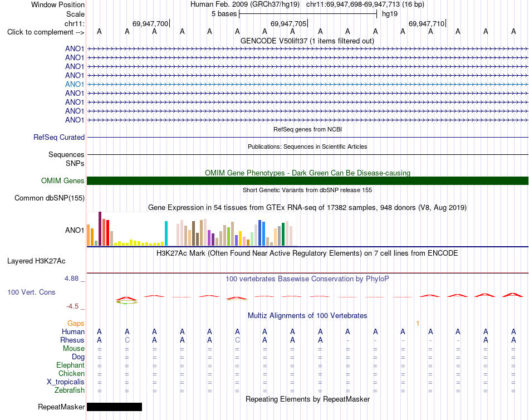The height and width of the screenshot is (420, 529).
Task: Click the Sequences track label
Action: tap(66, 154)
